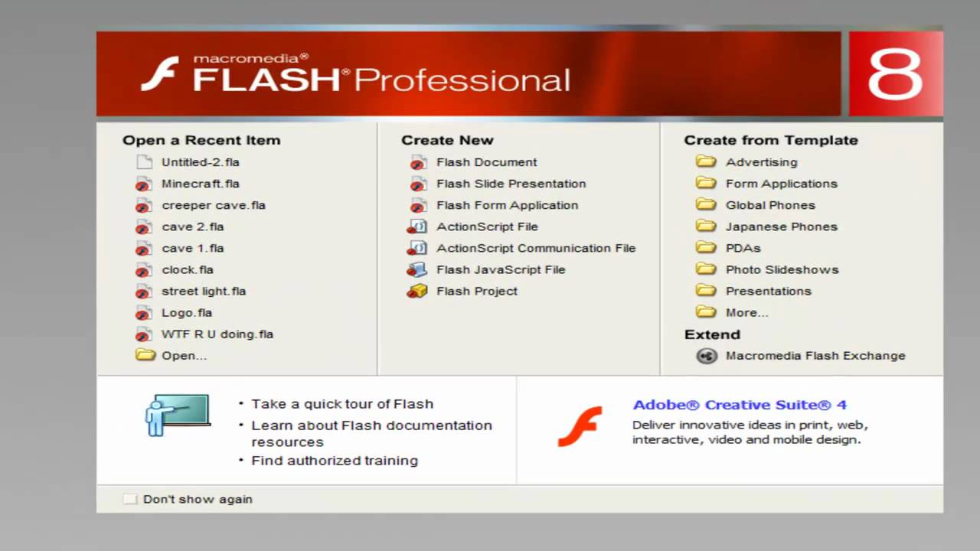The image size is (980, 551).
Task: Click the cave 1.fla file icon
Action: click(145, 248)
